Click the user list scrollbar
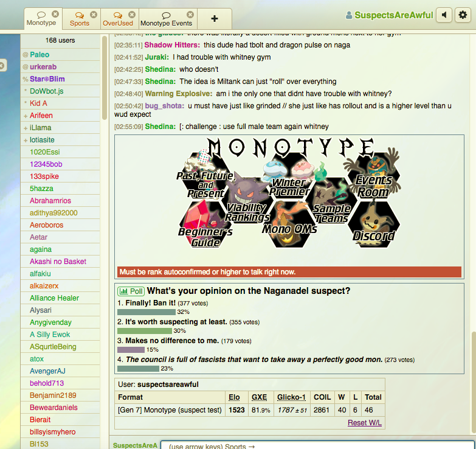Viewport: 476px width, 449px height. [x=105, y=78]
